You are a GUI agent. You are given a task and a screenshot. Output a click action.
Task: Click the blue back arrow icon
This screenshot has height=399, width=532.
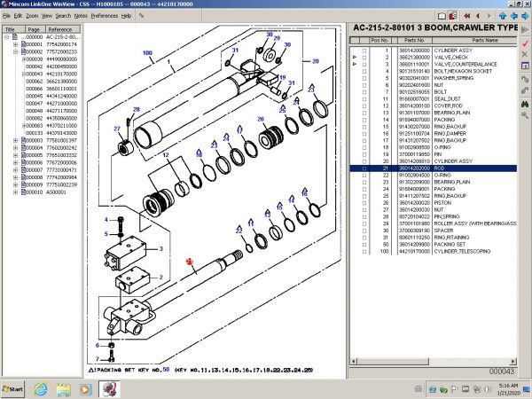click(x=514, y=16)
